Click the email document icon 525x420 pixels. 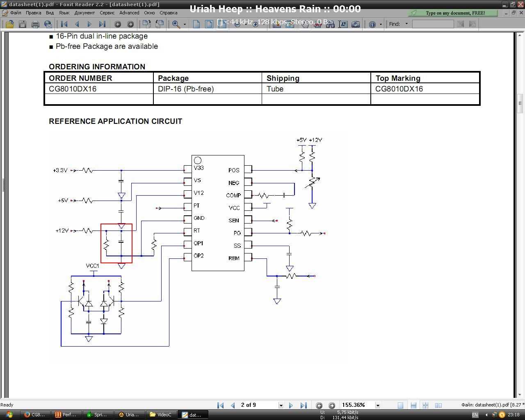point(48,24)
